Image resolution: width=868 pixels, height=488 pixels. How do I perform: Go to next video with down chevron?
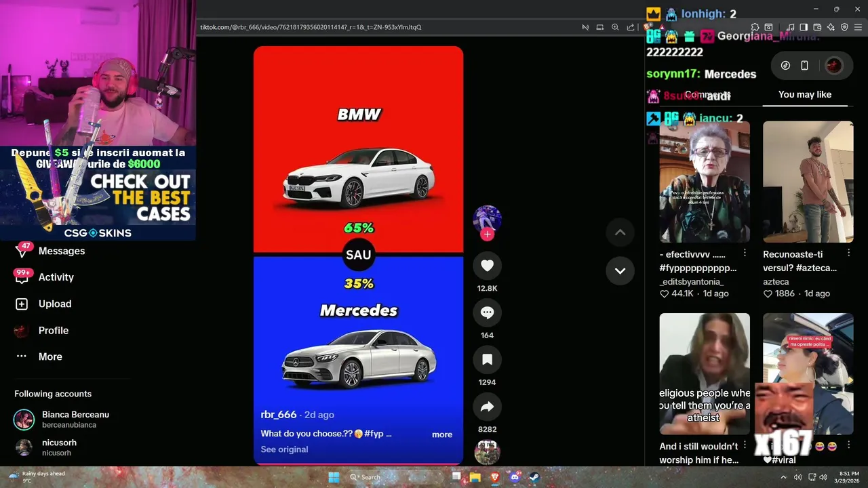click(620, 270)
